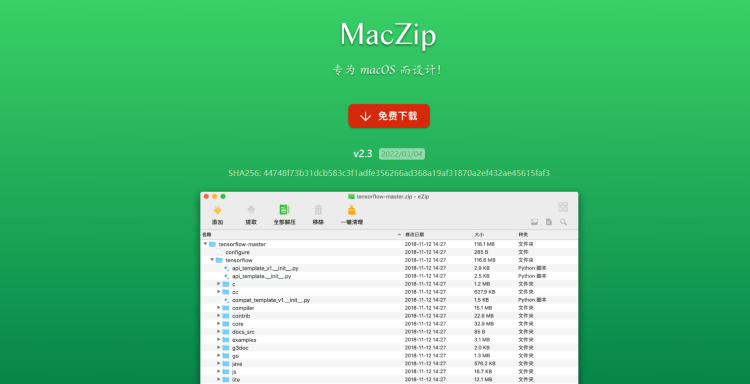750x384 pixels.
Task: Click the date cell of the tensorflow-master row
Action: (x=425, y=244)
